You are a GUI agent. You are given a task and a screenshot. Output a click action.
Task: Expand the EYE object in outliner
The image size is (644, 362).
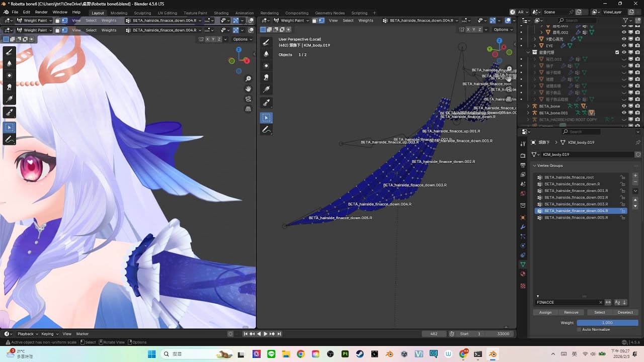tap(535, 46)
